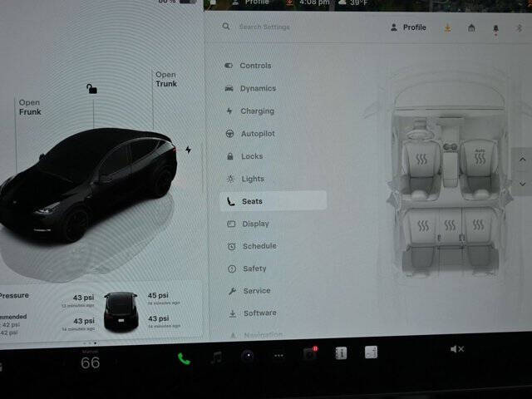Select the Seats menu item
Image resolution: width=532 pixels, height=399 pixels.
273,201
